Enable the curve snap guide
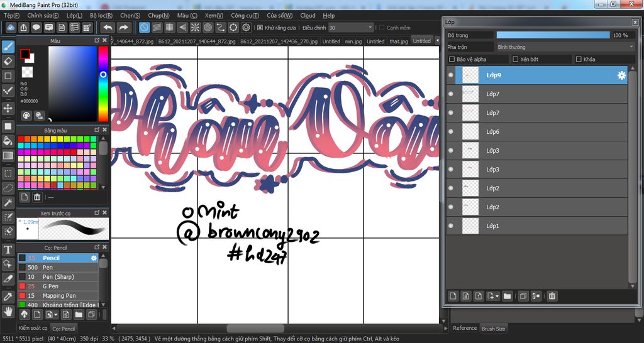644x343 pixels. pyautogui.click(x=221, y=28)
